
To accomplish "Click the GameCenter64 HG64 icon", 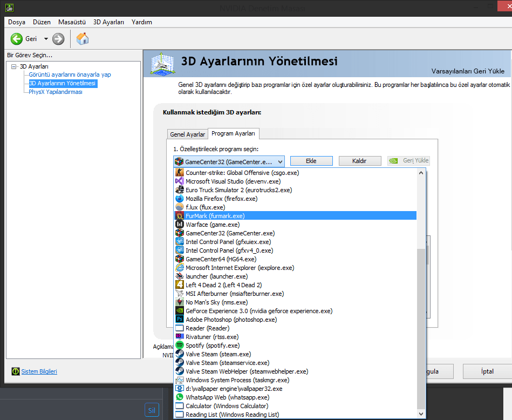I will 179,259.
